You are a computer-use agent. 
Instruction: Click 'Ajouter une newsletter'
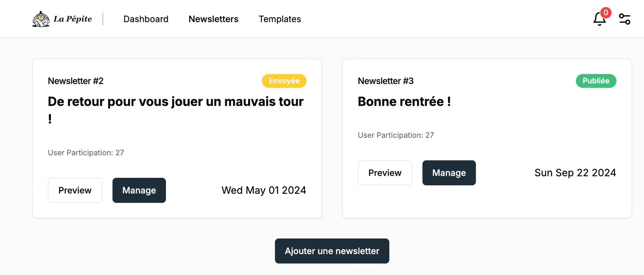pos(332,251)
